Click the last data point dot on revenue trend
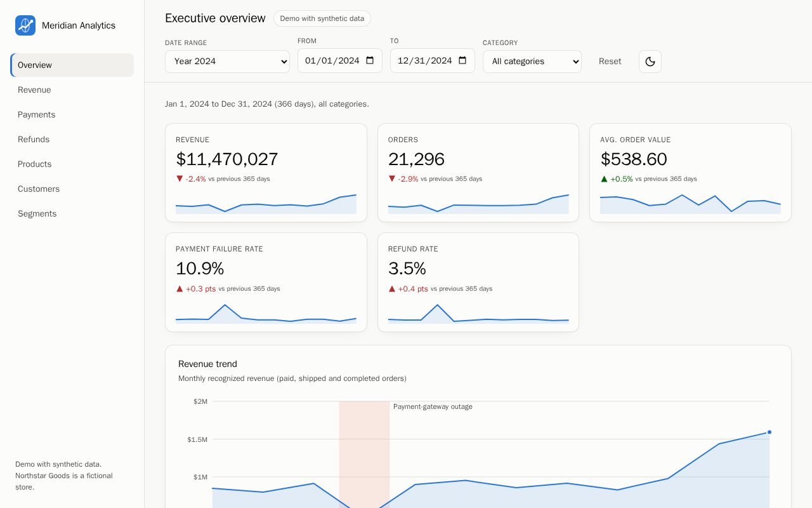This screenshot has height=508, width=812. (x=769, y=432)
